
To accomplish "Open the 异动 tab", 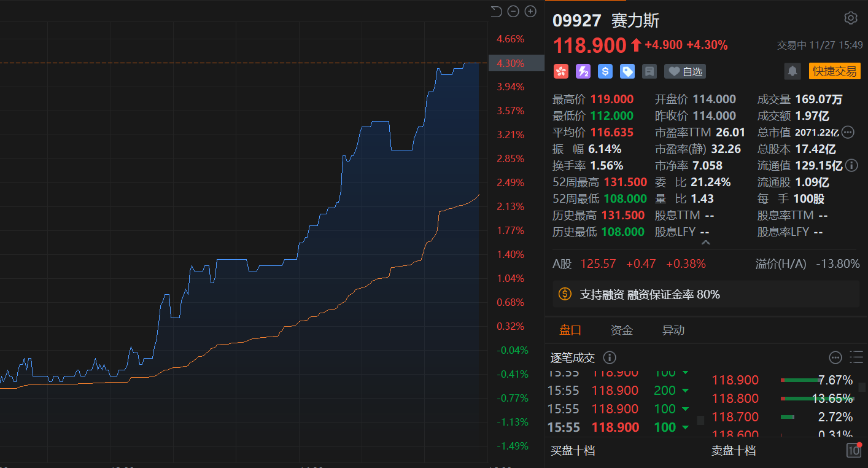I will 673,330.
